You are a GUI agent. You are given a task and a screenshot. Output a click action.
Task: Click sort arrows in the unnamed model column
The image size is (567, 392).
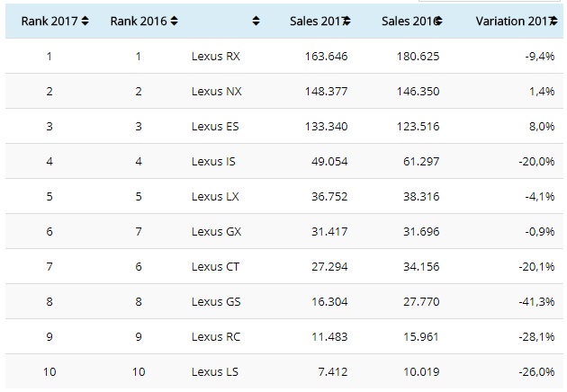pyautogui.click(x=256, y=21)
